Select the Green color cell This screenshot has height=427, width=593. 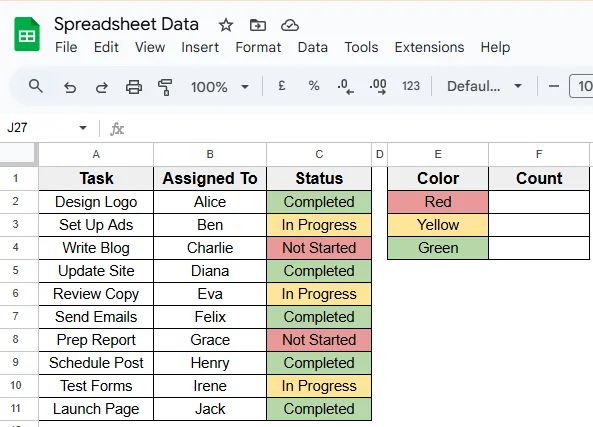tap(438, 248)
